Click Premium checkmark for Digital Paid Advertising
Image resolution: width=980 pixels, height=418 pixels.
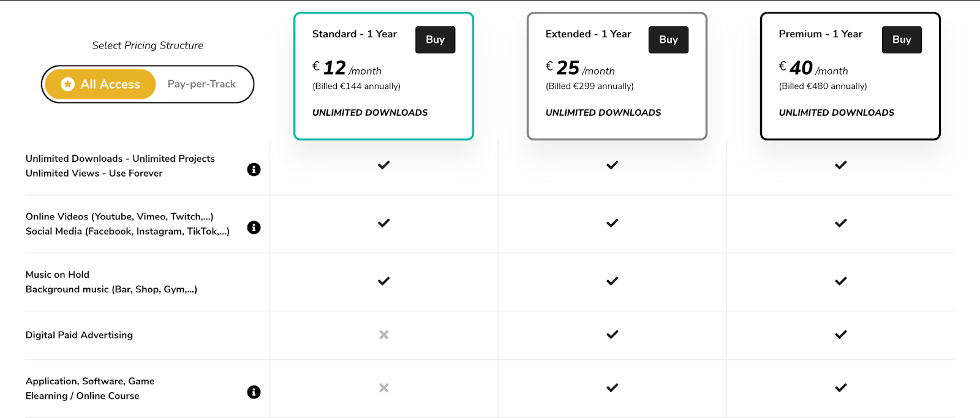tap(841, 335)
